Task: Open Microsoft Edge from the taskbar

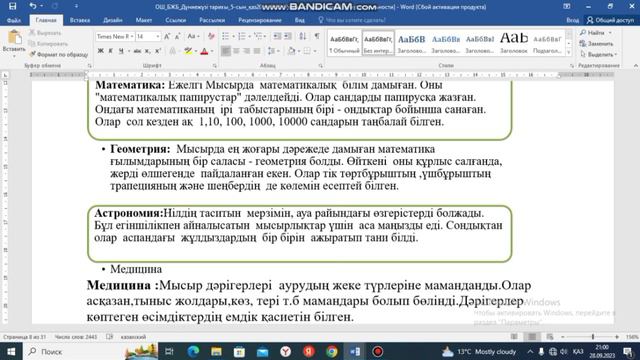Action: (193, 351)
